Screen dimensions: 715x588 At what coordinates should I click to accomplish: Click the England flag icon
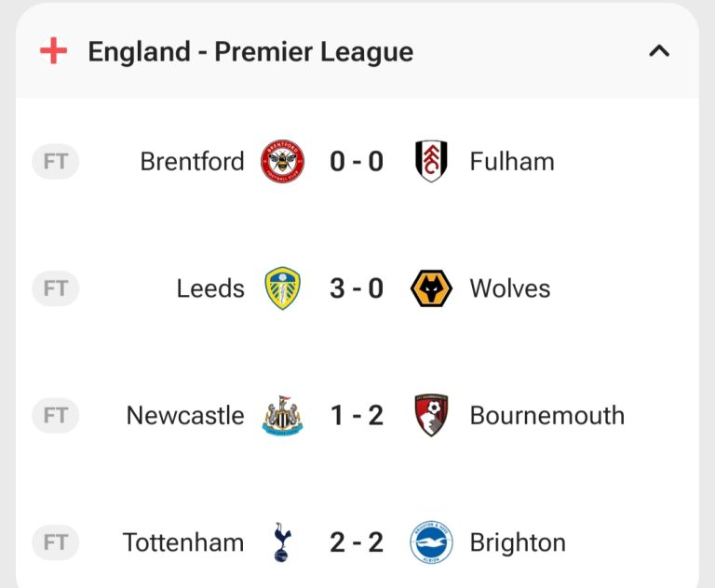pos(53,51)
